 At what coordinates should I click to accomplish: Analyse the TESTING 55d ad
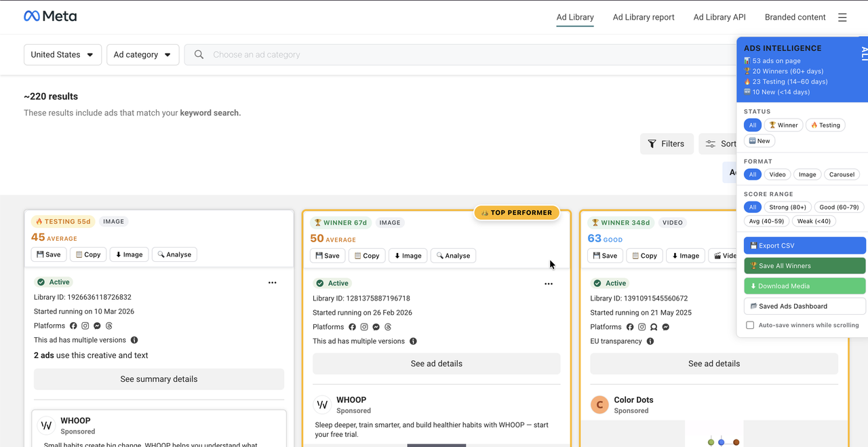pyautogui.click(x=174, y=254)
